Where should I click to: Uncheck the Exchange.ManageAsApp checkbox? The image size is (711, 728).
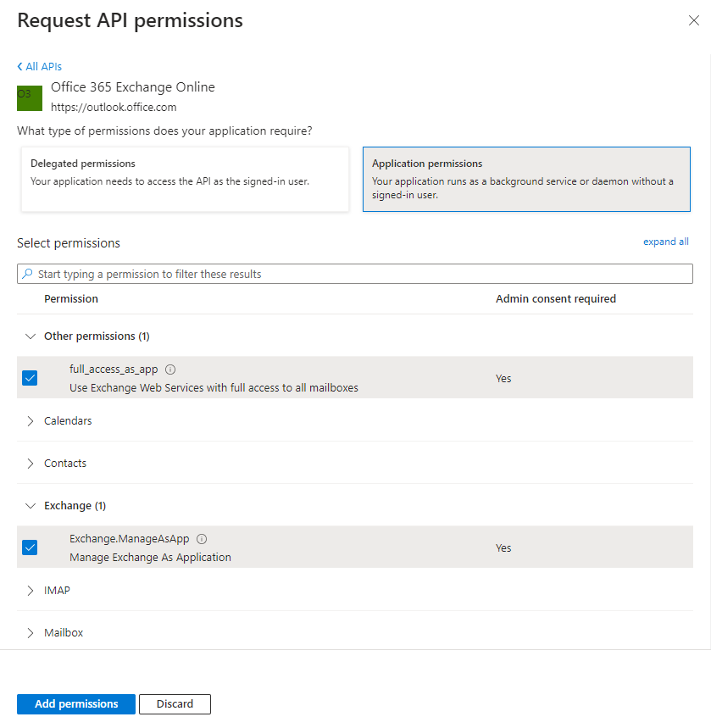pyautogui.click(x=30, y=547)
